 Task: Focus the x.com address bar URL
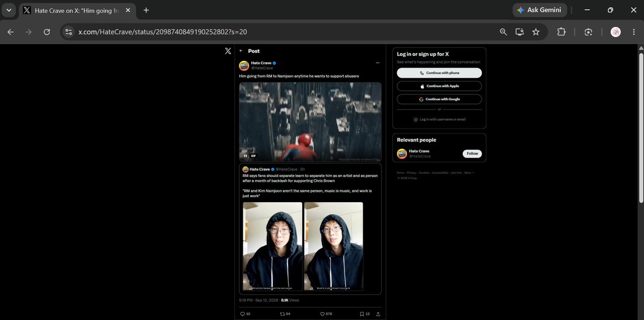pos(163,32)
